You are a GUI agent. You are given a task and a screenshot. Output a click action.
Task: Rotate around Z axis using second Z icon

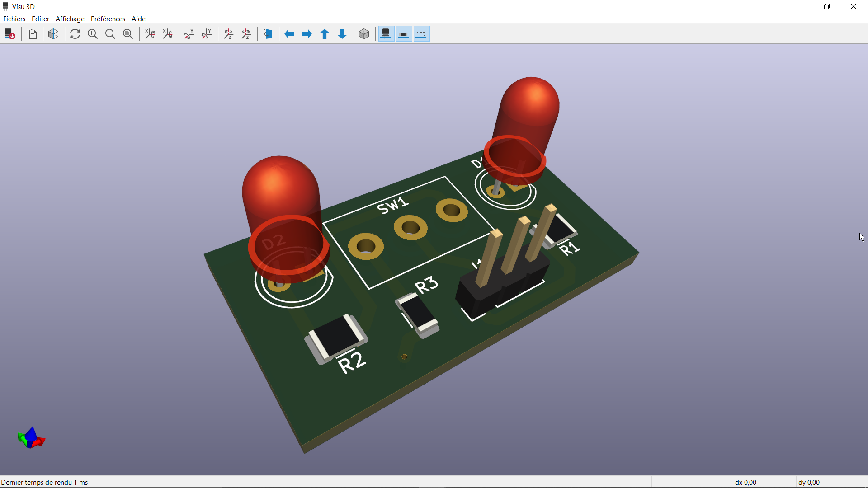click(247, 34)
